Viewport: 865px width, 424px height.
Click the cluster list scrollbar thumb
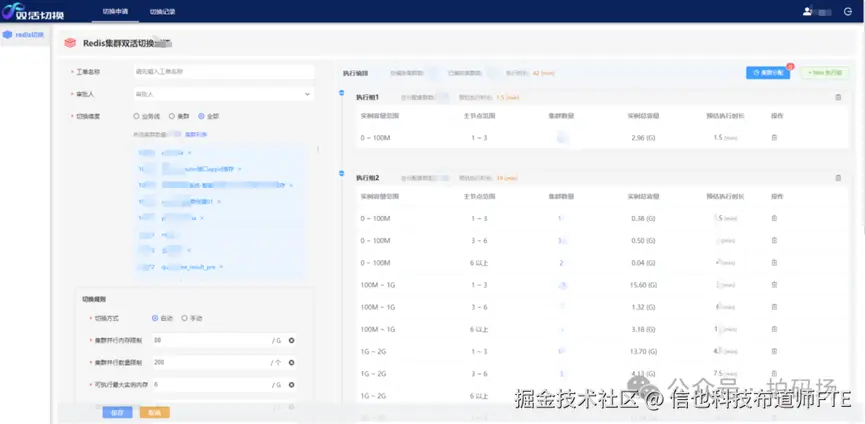click(318, 149)
